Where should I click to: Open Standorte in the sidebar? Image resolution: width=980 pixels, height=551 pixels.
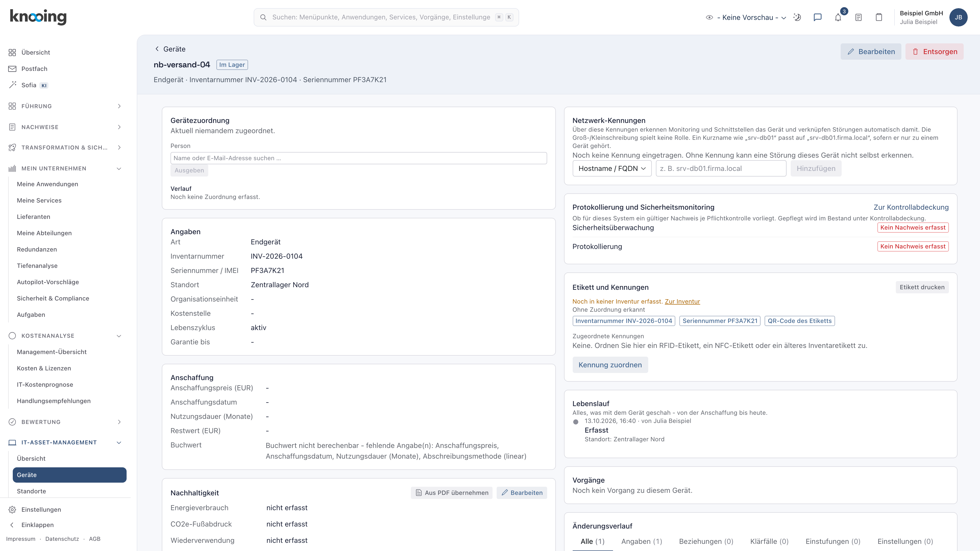[31, 491]
